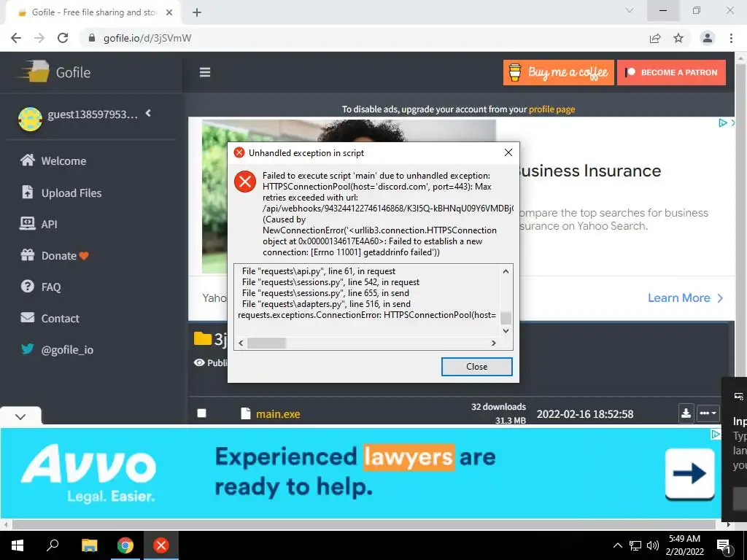747x560 pixels.
Task: Click the Chrome icon in the taskbar
Action: pos(125,545)
